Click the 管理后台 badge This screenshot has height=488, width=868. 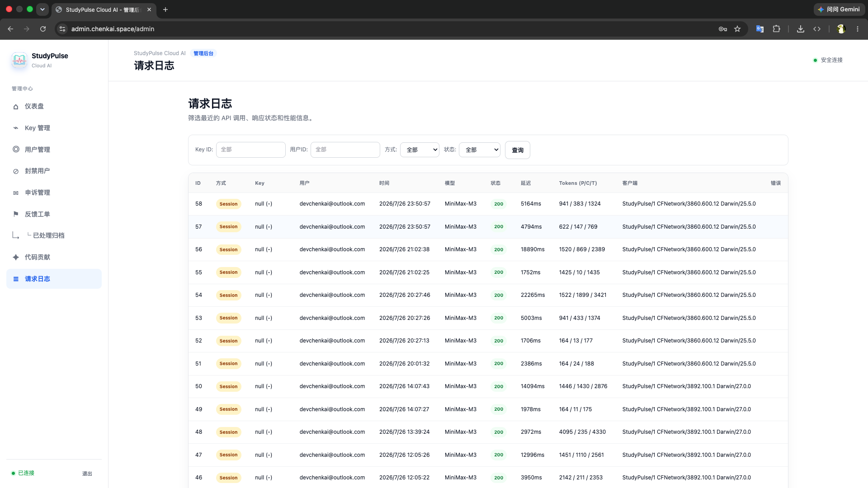(203, 53)
